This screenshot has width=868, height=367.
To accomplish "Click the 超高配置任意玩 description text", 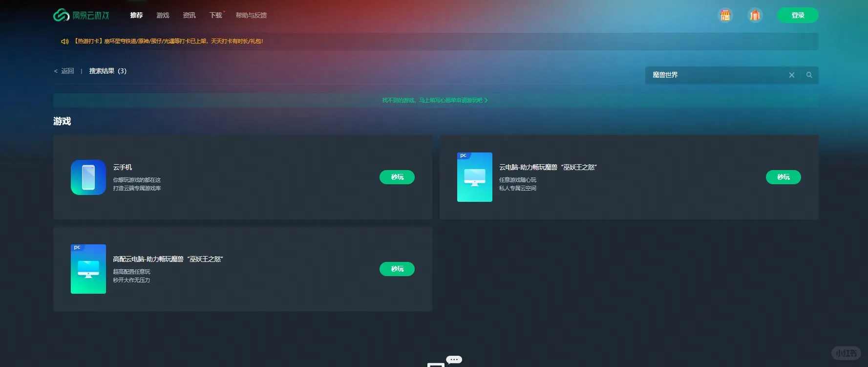I will [x=131, y=272].
